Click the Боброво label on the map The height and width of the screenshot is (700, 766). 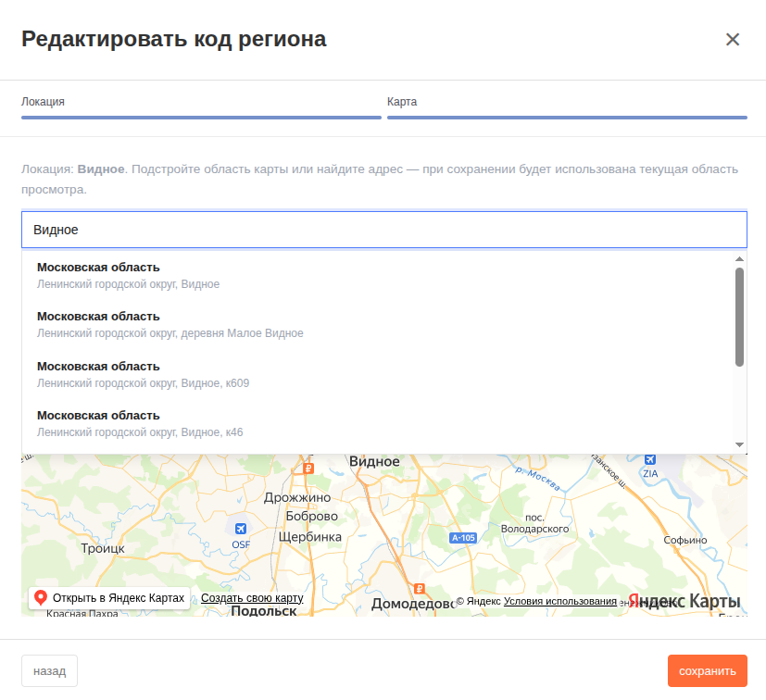click(x=311, y=517)
